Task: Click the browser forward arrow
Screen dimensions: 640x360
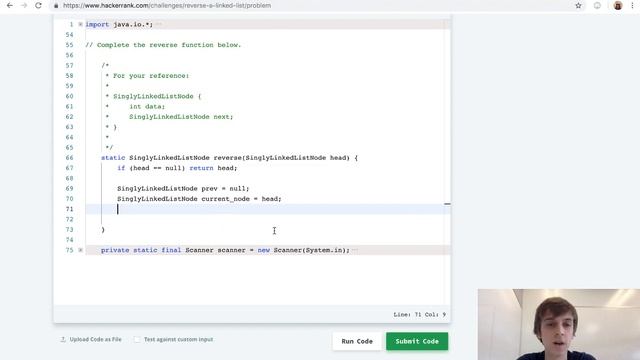Action: point(24,6)
